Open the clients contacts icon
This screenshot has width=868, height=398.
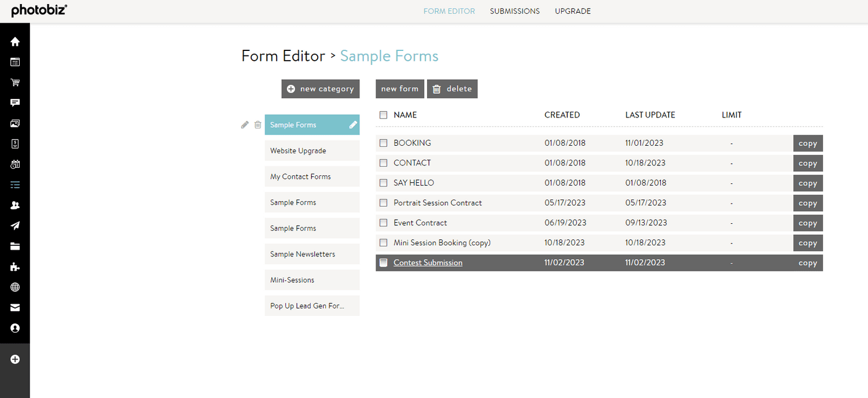point(15,205)
